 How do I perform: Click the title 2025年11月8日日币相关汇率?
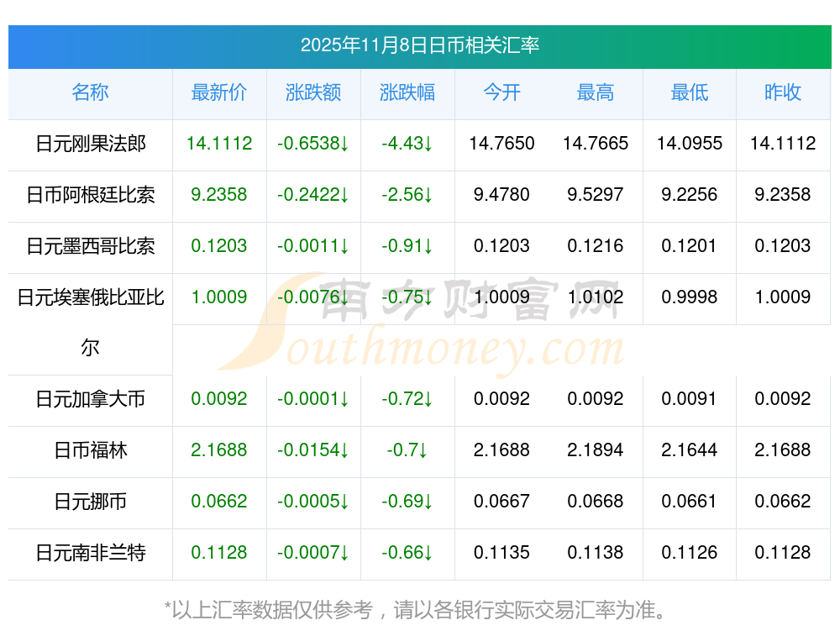(419, 45)
